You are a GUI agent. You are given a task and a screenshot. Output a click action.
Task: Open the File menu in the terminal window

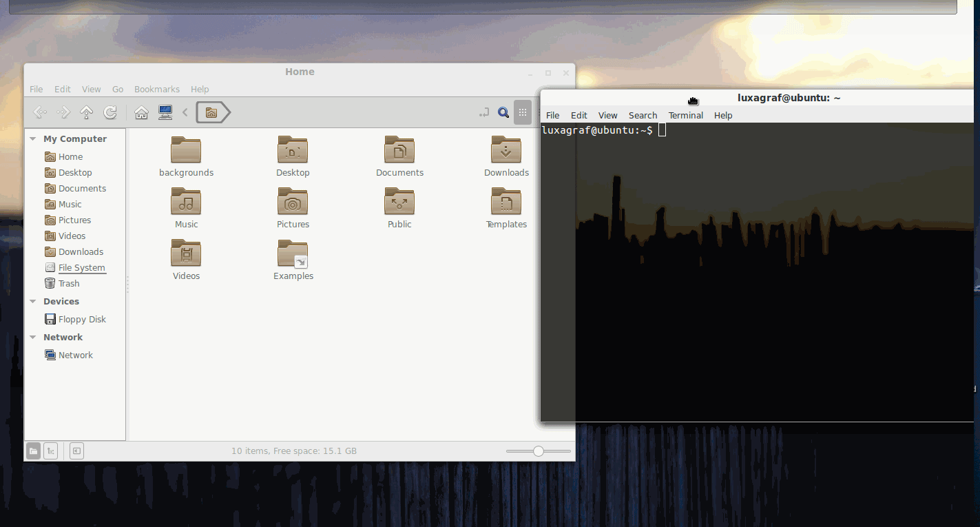coord(553,116)
